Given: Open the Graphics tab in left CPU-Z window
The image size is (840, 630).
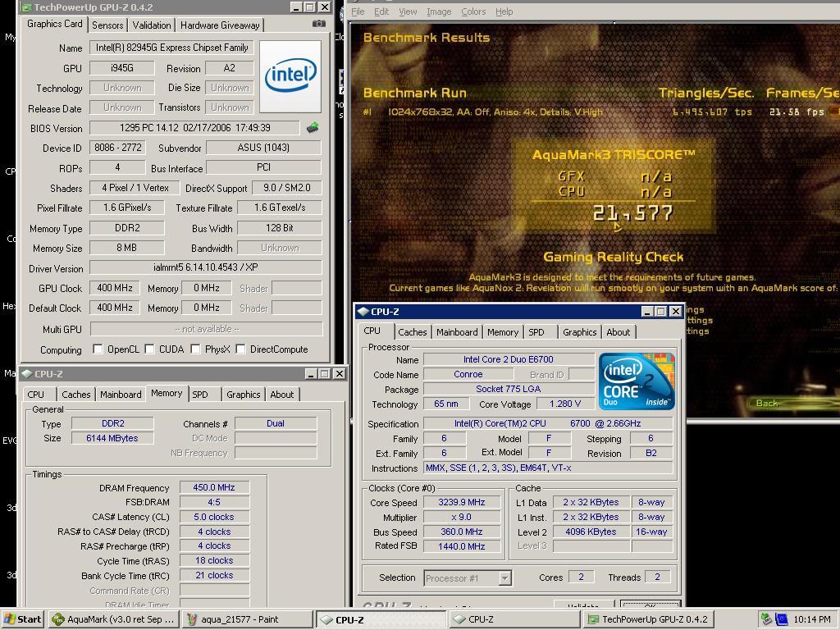Looking at the screenshot, I should [x=243, y=395].
